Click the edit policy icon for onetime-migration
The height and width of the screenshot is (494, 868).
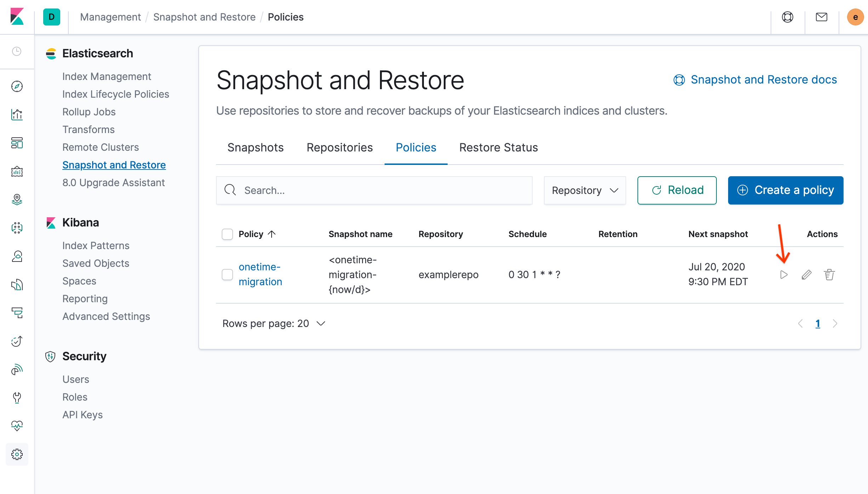click(x=806, y=275)
